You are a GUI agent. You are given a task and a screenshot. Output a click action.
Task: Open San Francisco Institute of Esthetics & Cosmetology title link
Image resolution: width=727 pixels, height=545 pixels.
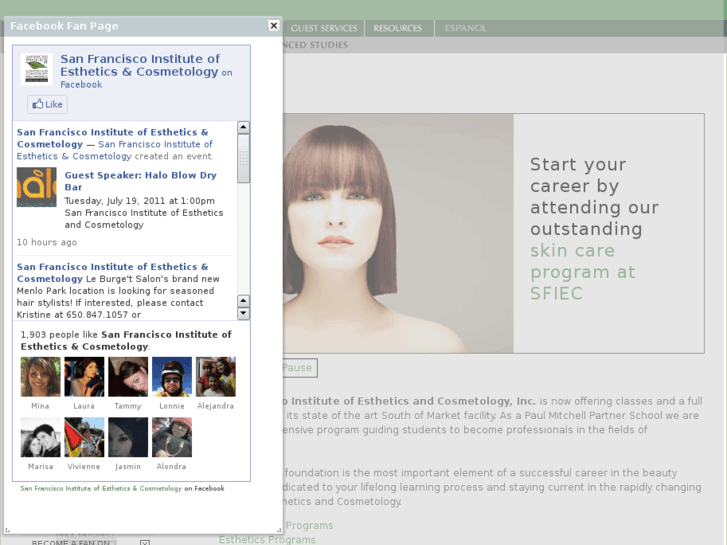(x=140, y=65)
